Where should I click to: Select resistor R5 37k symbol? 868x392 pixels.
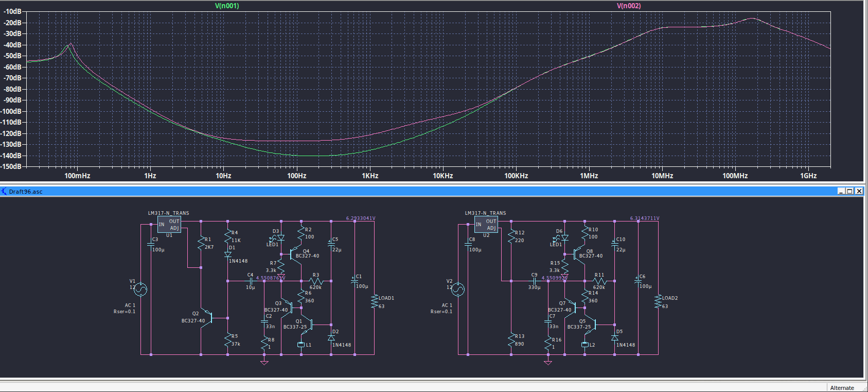point(228,340)
